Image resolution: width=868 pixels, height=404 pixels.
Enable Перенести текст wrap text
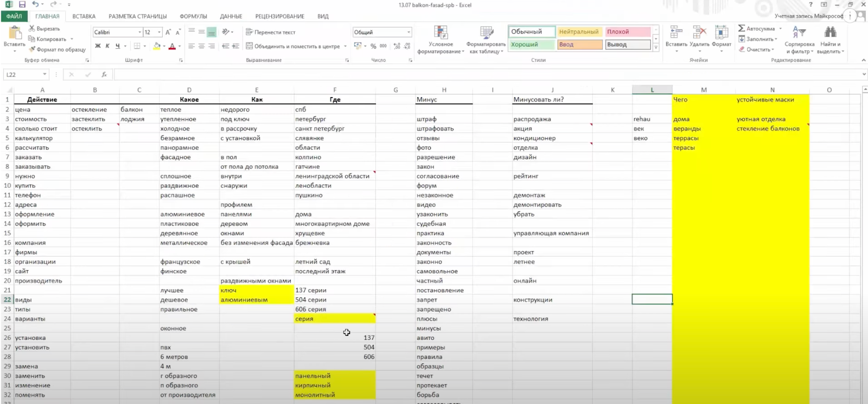click(x=271, y=32)
